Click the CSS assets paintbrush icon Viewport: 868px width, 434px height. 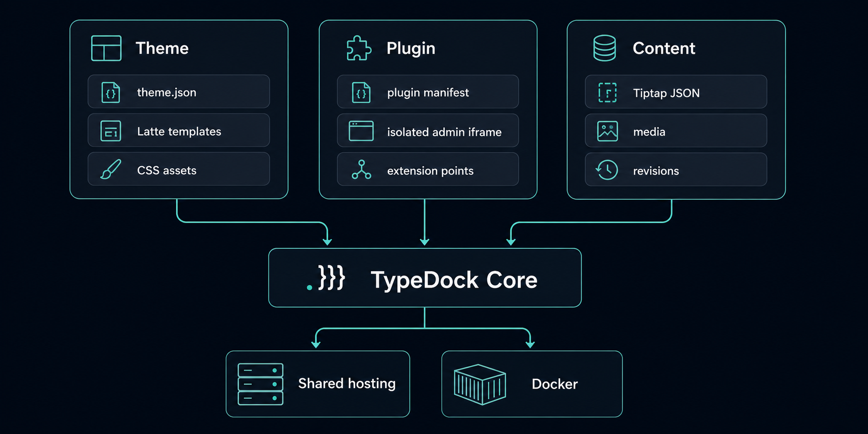(111, 170)
